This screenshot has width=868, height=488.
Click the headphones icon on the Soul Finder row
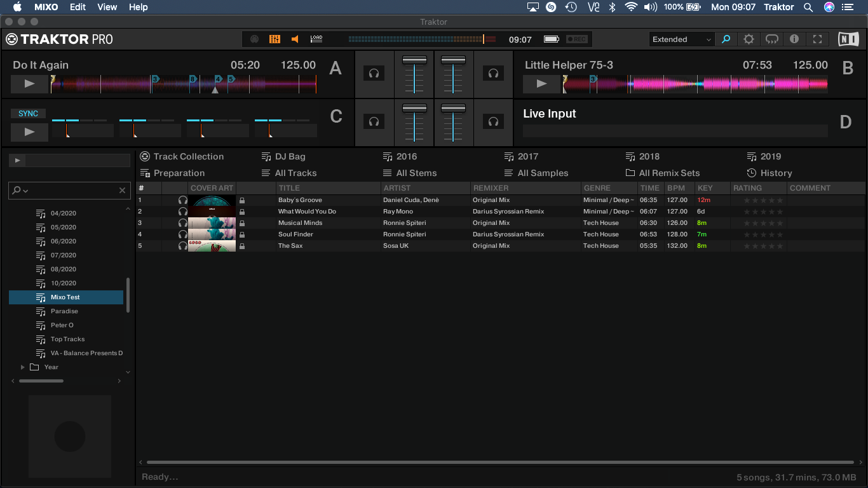pyautogui.click(x=183, y=234)
